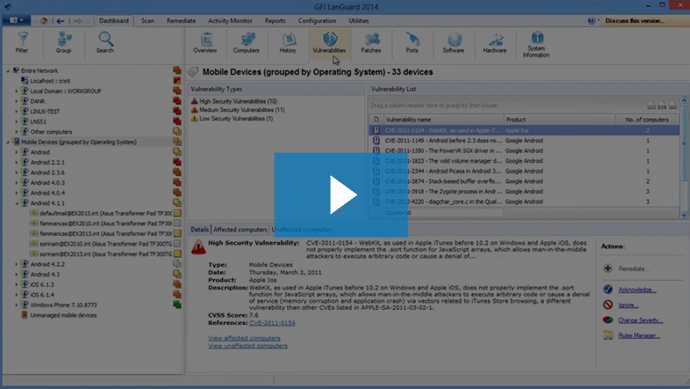
Task: Open the Scan tab
Action: (x=147, y=21)
